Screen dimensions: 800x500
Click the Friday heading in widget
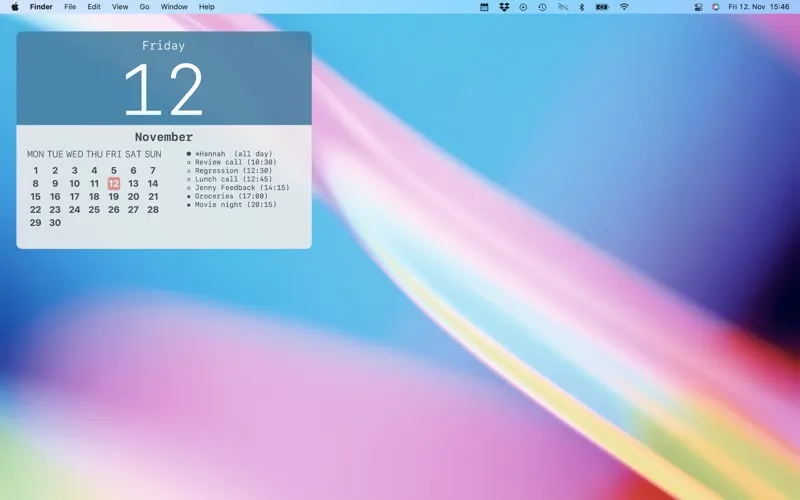163,46
